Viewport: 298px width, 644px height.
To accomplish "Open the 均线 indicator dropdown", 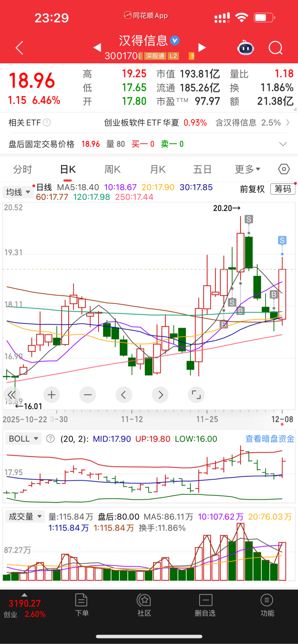I will [x=18, y=192].
